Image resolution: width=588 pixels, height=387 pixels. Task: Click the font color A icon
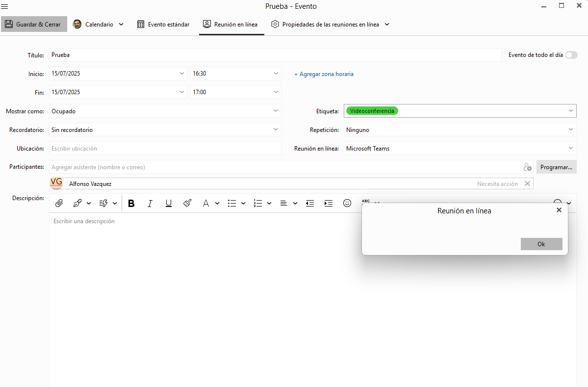pos(205,203)
